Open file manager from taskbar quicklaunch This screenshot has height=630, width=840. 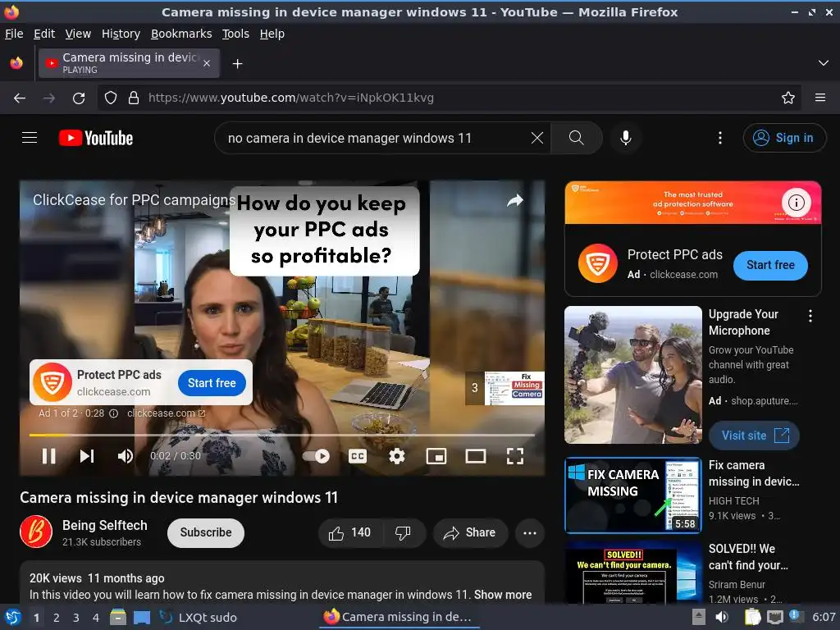pos(118,617)
